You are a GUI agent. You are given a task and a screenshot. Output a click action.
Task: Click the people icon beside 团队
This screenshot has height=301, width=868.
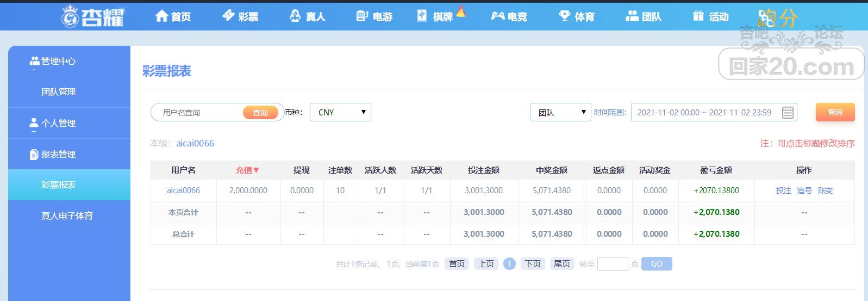point(632,16)
